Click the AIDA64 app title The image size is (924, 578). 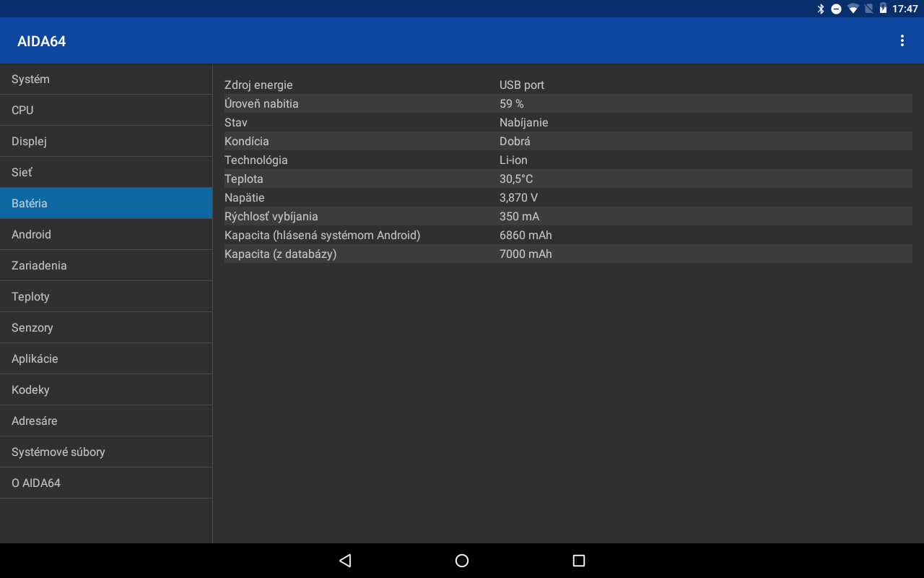(42, 41)
